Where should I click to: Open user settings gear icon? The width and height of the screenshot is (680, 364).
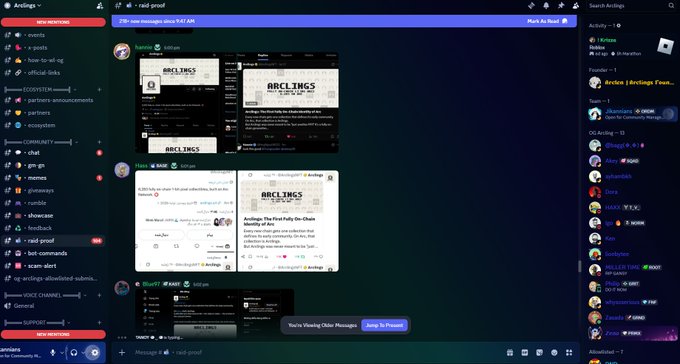(95, 352)
